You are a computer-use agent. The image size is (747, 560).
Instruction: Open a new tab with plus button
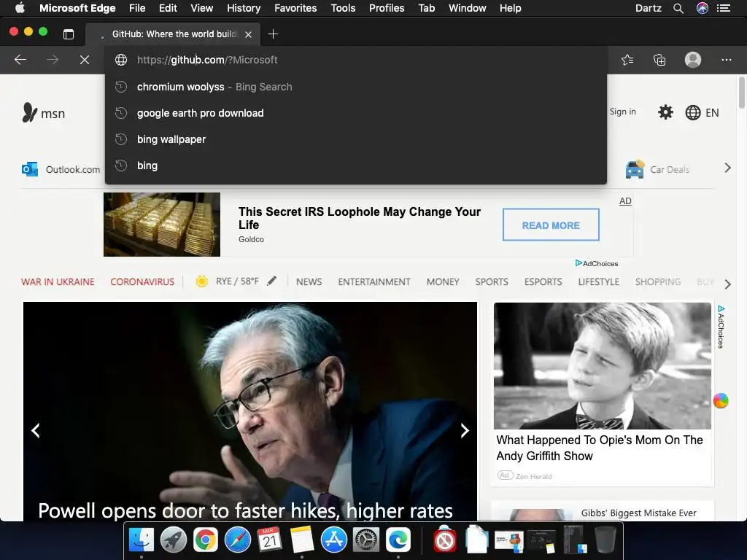[x=273, y=34]
